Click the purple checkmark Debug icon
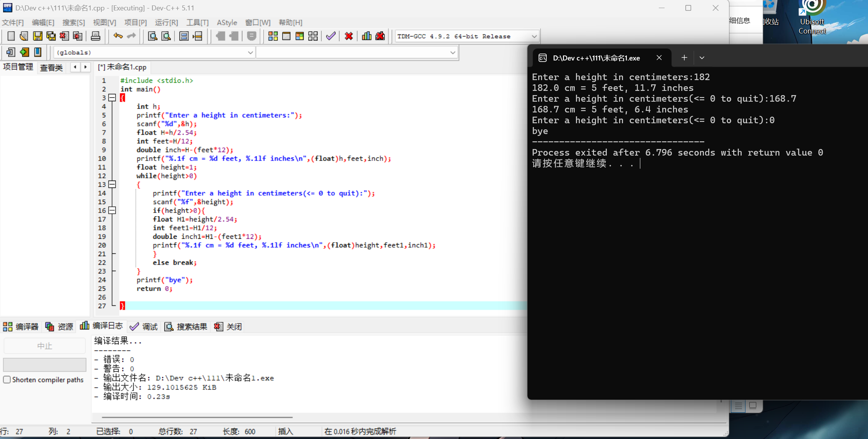 click(331, 36)
